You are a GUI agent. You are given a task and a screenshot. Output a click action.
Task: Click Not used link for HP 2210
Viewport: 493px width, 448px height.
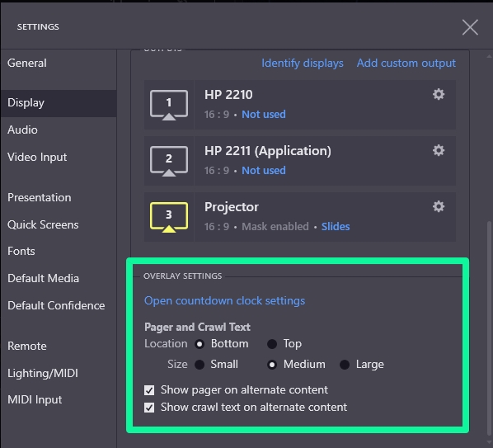tap(264, 114)
